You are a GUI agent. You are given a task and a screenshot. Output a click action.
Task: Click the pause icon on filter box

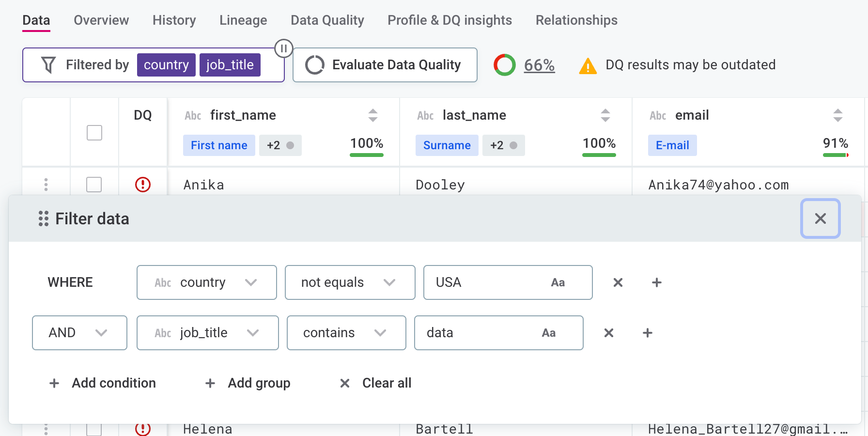284,48
